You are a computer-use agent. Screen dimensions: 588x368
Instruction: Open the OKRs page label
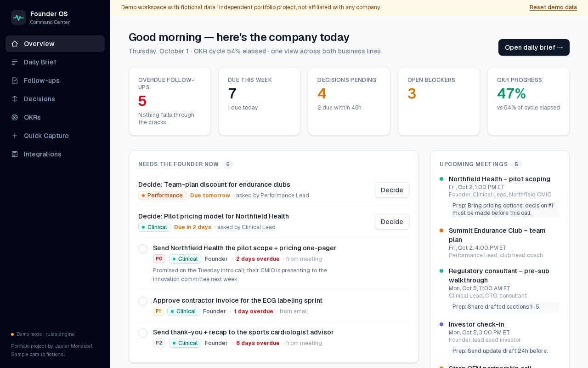[32, 117]
